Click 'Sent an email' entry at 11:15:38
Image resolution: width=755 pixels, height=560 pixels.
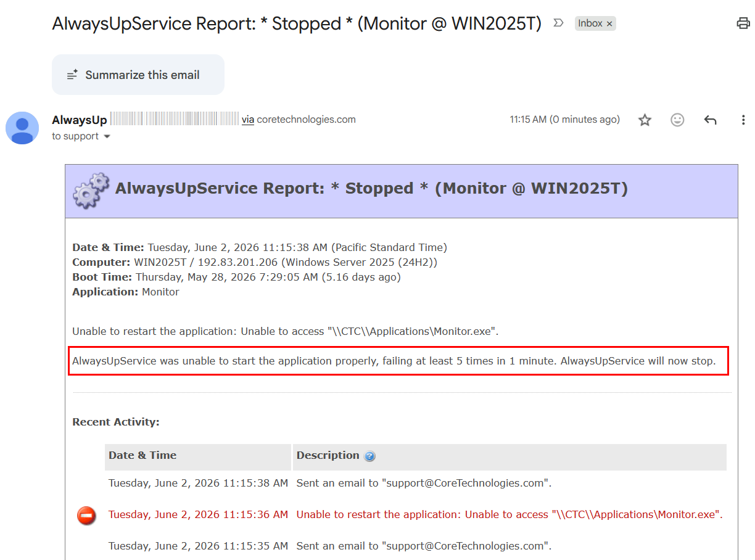point(424,483)
